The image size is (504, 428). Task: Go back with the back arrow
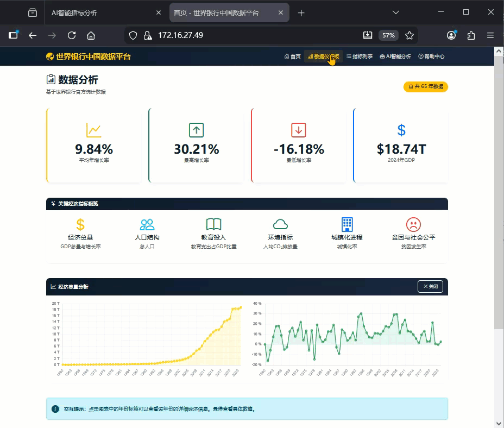pyautogui.click(x=33, y=35)
